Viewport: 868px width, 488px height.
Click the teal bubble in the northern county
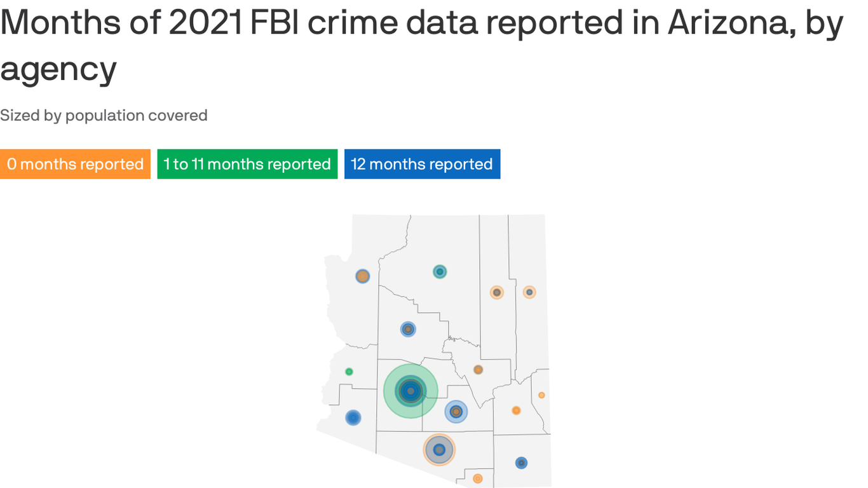[440, 272]
